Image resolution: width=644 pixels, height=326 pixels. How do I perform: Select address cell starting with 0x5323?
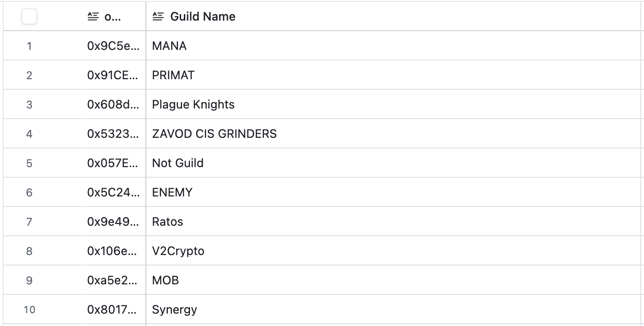point(113,134)
